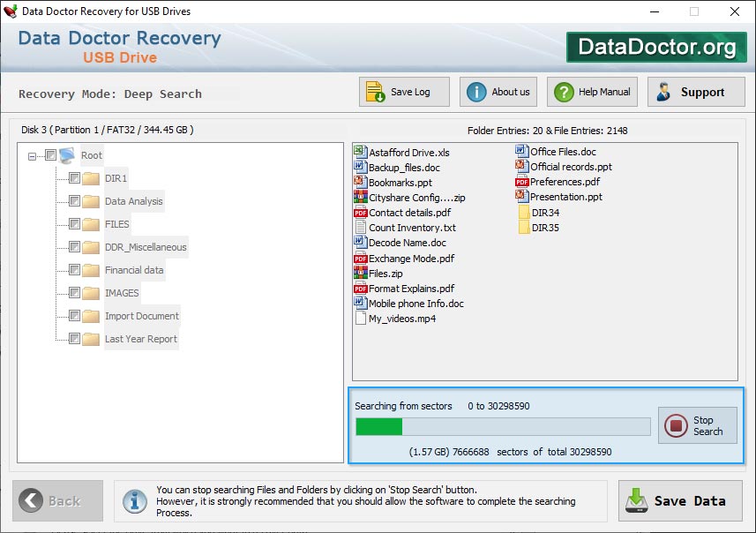Image resolution: width=756 pixels, height=533 pixels.
Task: Select the Preferences.pdf file name
Action: (x=565, y=182)
